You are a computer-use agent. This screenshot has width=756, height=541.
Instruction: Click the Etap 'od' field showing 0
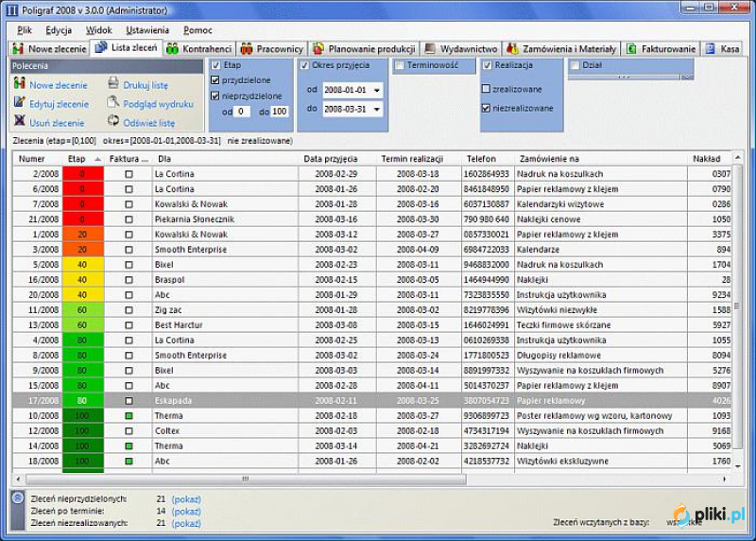pos(242,112)
